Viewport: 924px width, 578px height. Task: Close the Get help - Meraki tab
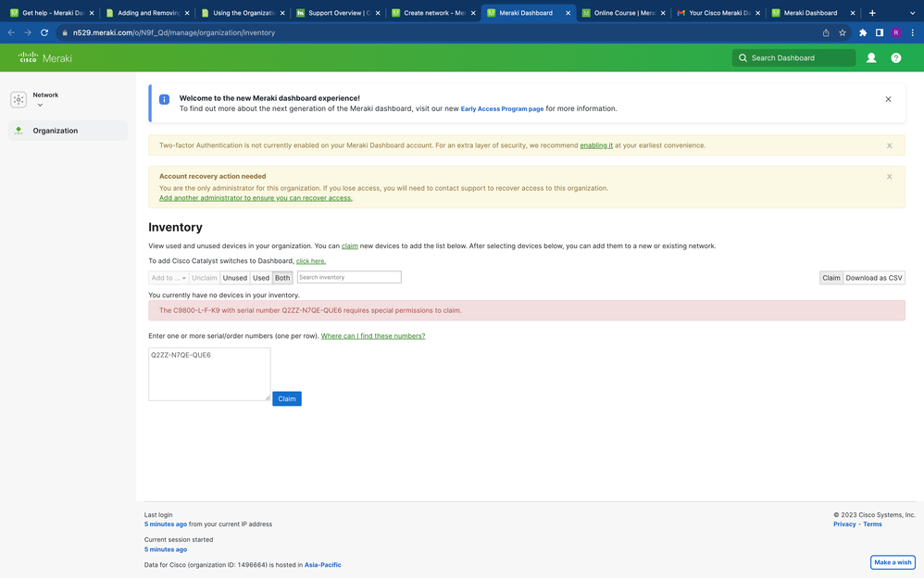(92, 13)
